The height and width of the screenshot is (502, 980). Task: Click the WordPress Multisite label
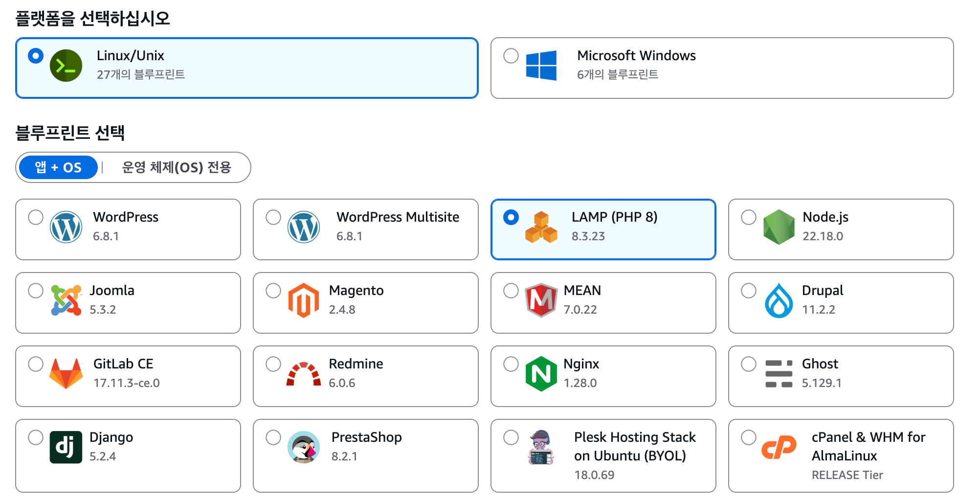pos(398,217)
